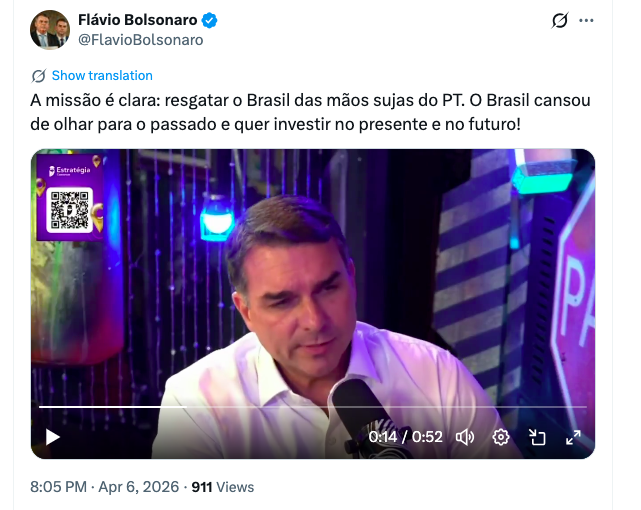Open video settings gear
The height and width of the screenshot is (510, 641).
pyautogui.click(x=501, y=437)
